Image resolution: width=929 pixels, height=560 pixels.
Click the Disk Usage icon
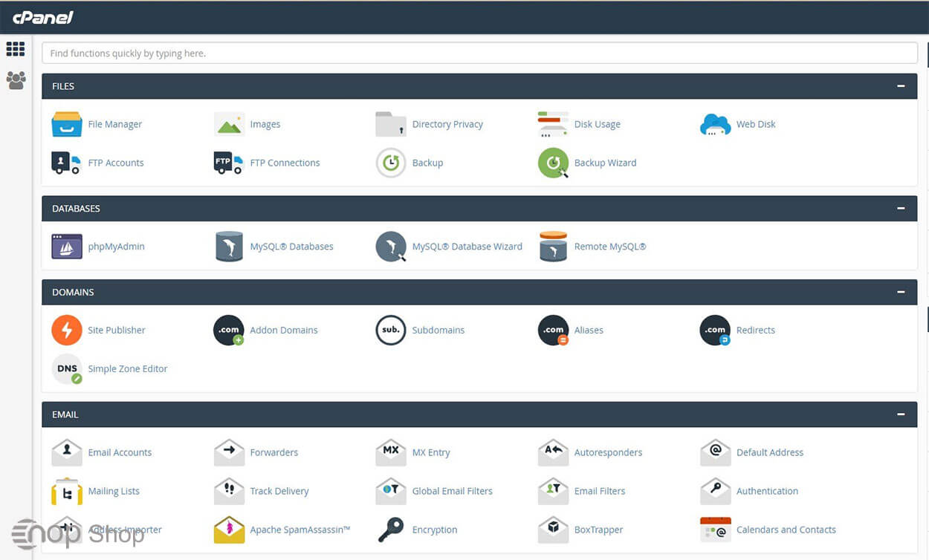click(x=553, y=124)
